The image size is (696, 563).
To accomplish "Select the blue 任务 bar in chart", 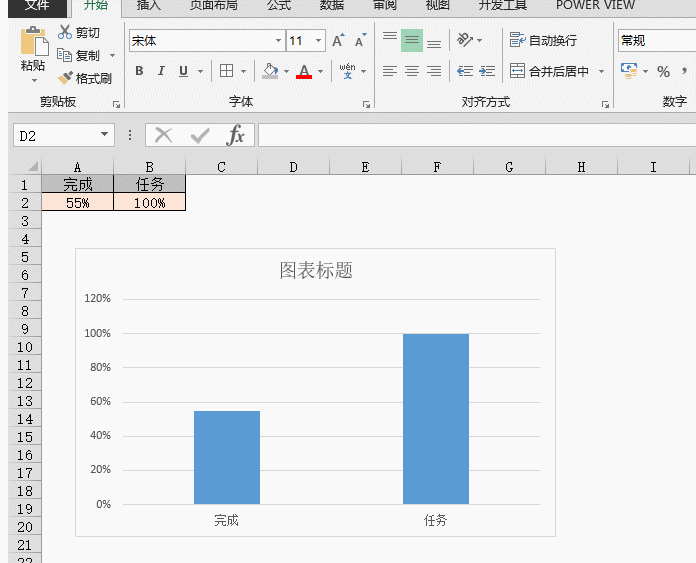I will point(436,419).
